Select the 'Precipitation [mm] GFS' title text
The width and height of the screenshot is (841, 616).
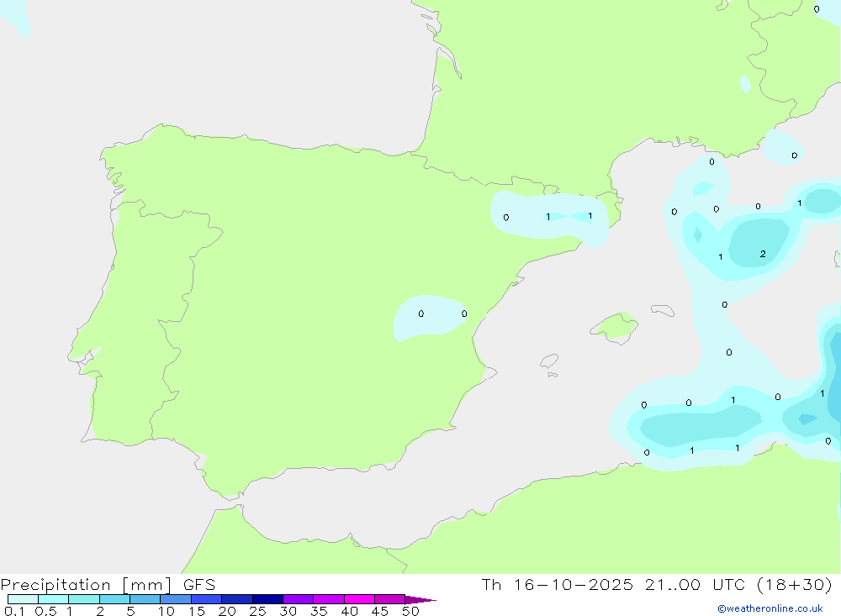(108, 584)
